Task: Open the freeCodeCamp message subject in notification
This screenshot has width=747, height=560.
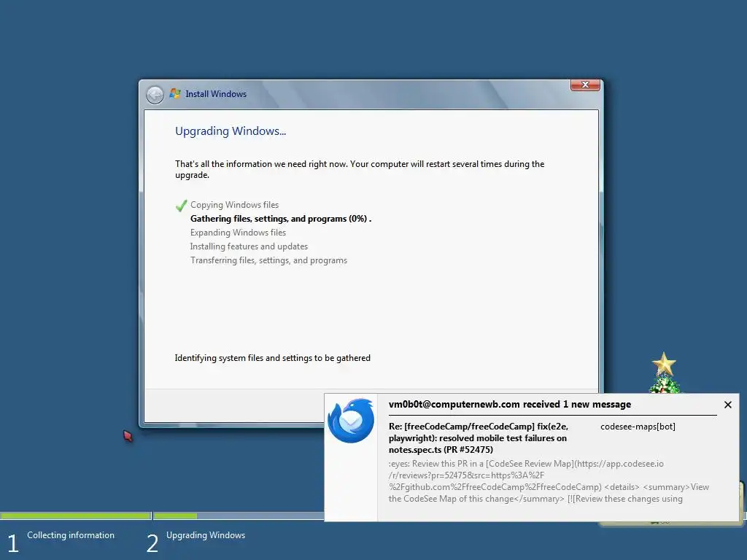Action: click(x=479, y=438)
